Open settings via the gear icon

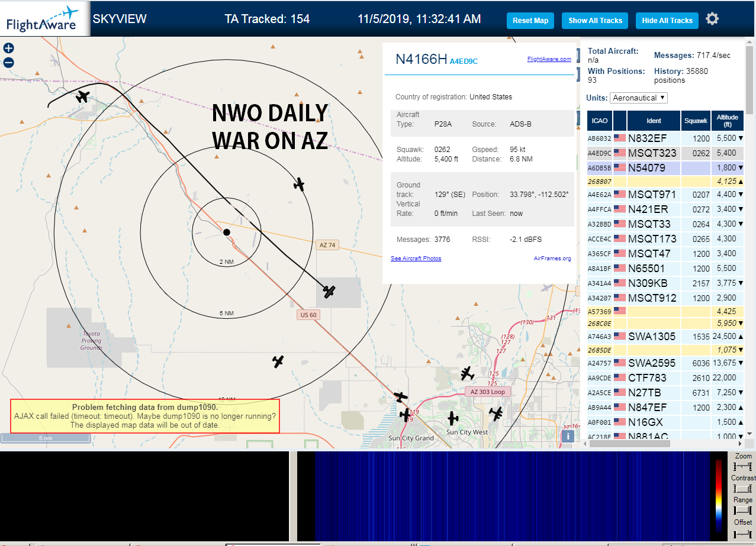712,19
